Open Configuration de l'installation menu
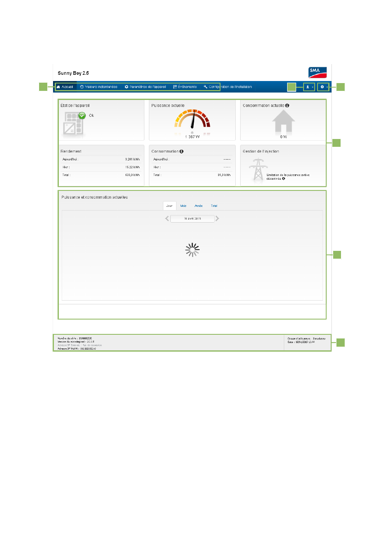 point(228,87)
